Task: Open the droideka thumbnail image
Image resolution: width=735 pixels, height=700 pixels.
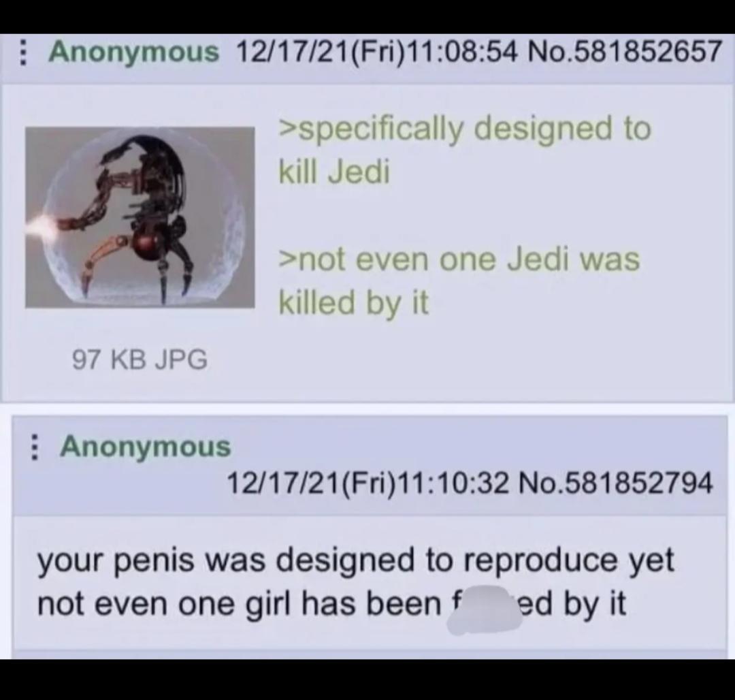Action: click(x=140, y=217)
